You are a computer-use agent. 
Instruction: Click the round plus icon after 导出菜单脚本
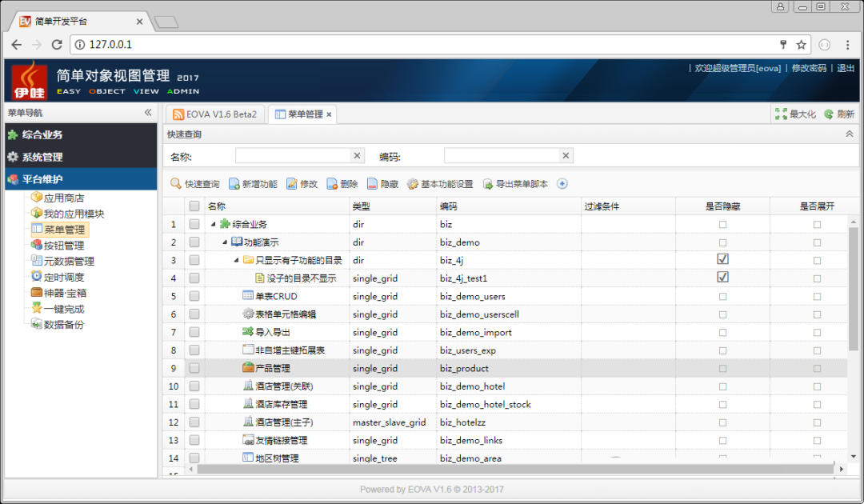pyautogui.click(x=562, y=184)
